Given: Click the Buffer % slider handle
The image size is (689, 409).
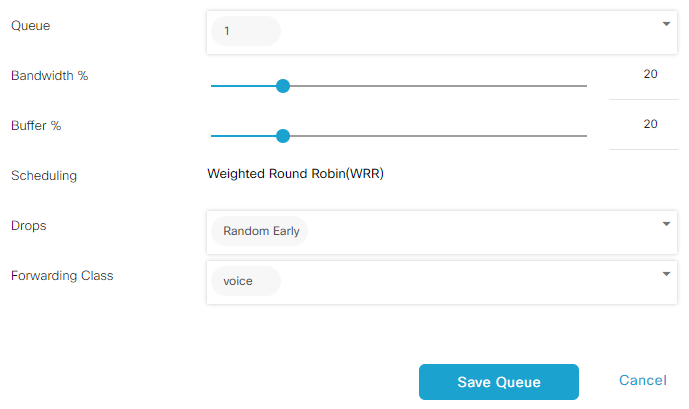Looking at the screenshot, I should click(283, 136).
